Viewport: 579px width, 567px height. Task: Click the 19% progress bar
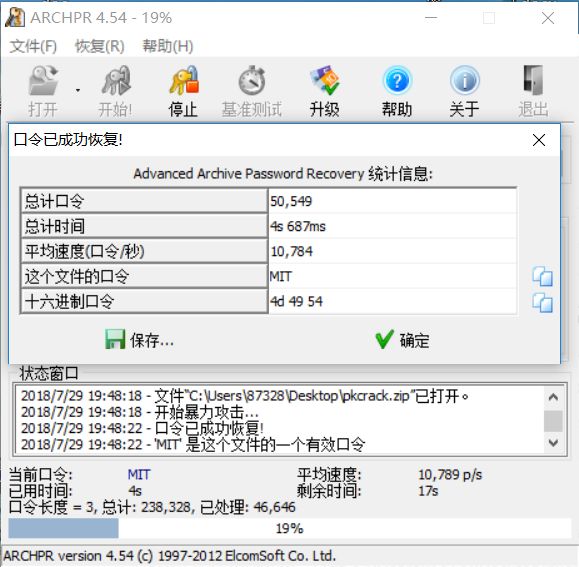(x=290, y=528)
